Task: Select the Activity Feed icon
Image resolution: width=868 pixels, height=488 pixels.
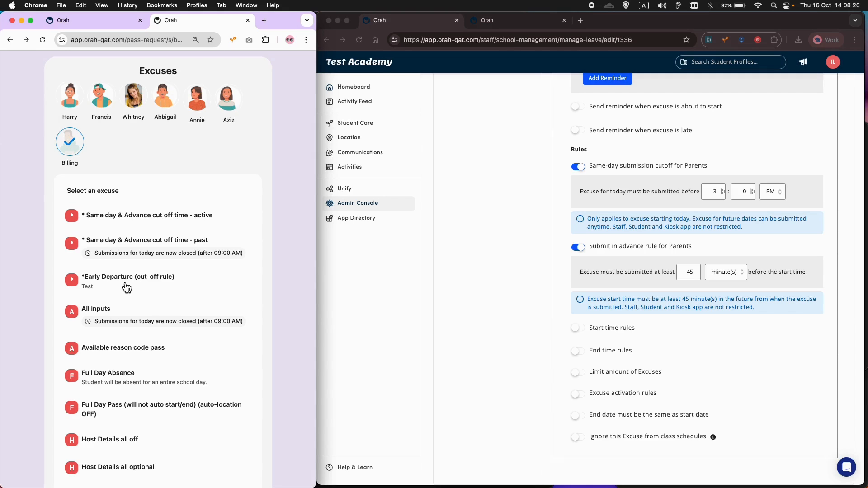Action: [x=330, y=101]
